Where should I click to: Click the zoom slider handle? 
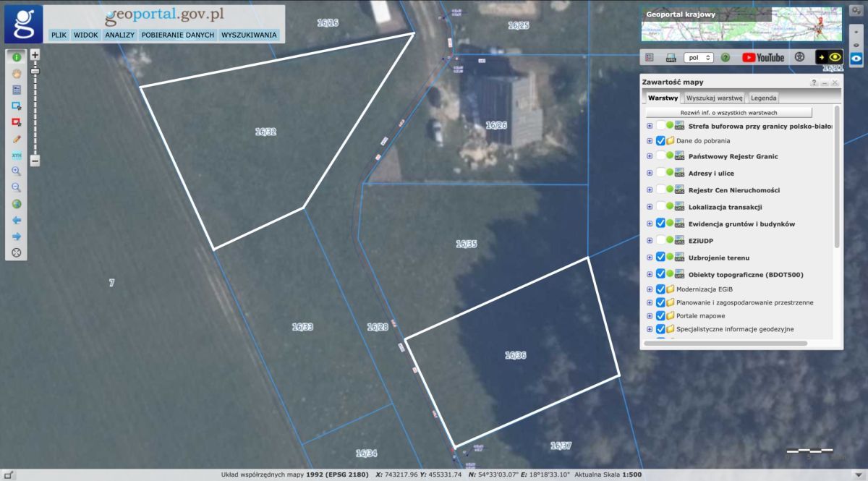35,71
